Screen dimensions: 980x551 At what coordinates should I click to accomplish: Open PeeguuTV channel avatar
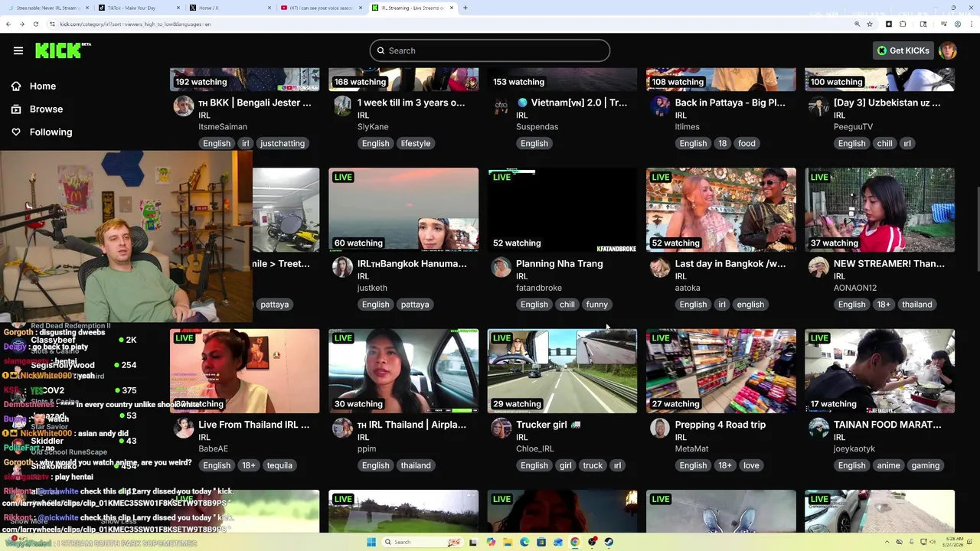(818, 106)
